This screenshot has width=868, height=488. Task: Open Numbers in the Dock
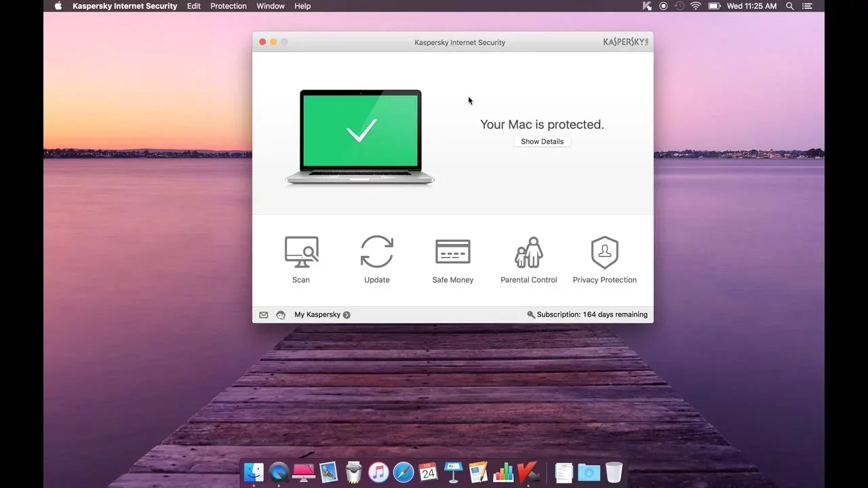click(503, 472)
